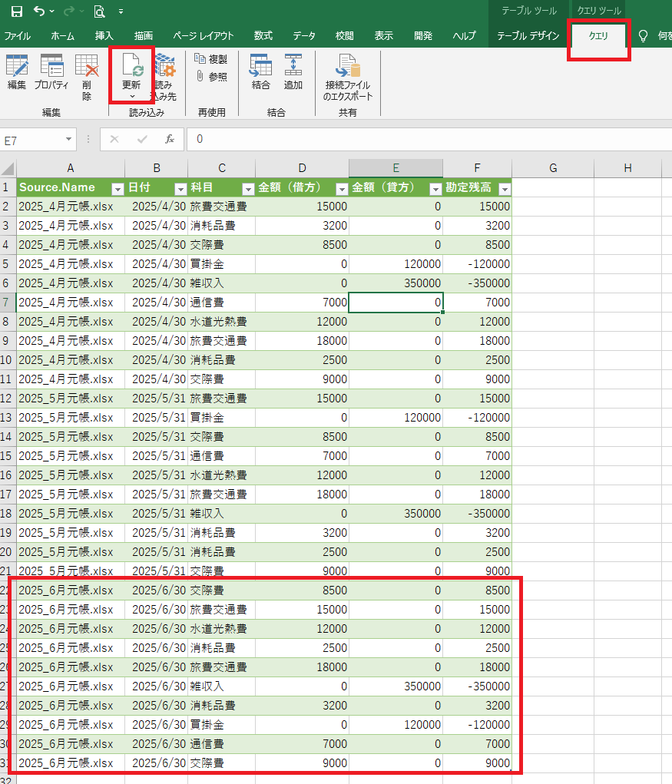Image resolution: width=672 pixels, height=784 pixels.
Task: Open the 勘定残高 column filter dropdown
Action: pos(505,188)
